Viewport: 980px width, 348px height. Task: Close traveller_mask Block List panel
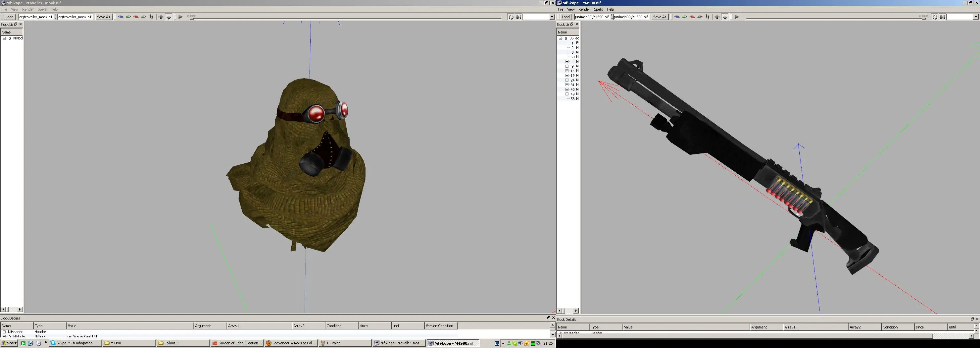21,25
